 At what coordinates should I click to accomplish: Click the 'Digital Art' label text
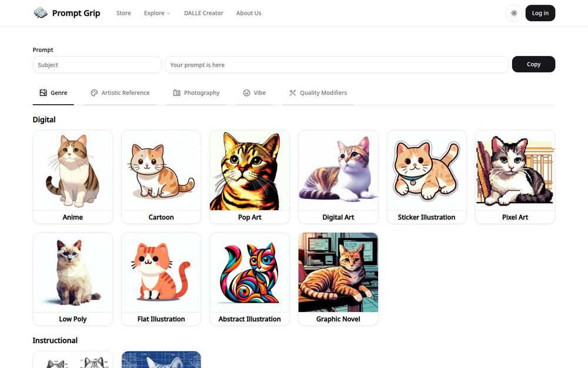[x=338, y=217]
